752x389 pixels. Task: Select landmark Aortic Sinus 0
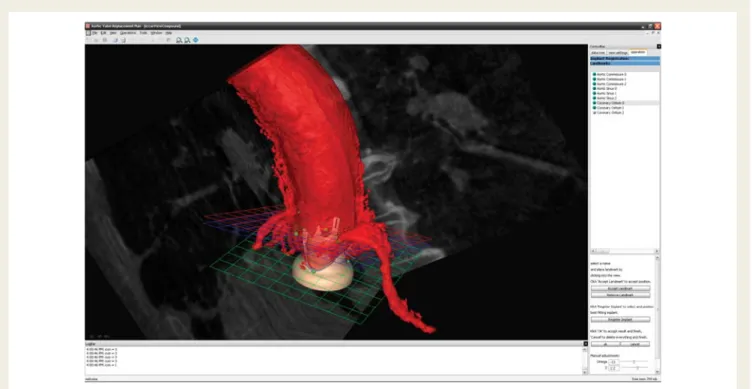click(x=606, y=89)
